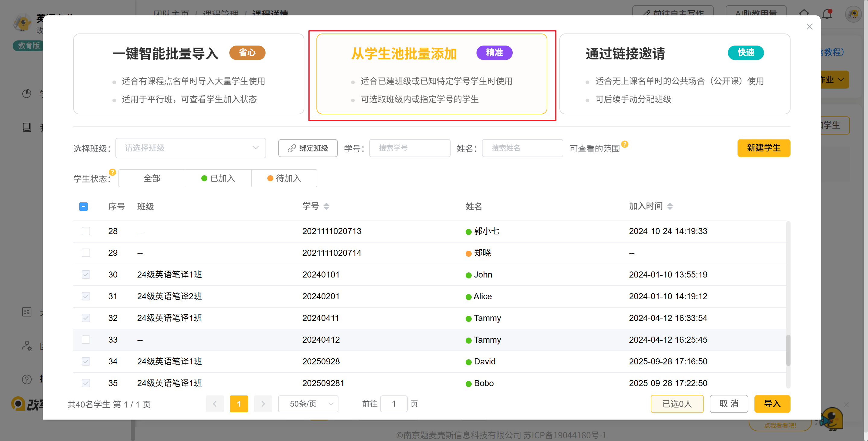Click the 搜索学号 input field

coord(409,148)
